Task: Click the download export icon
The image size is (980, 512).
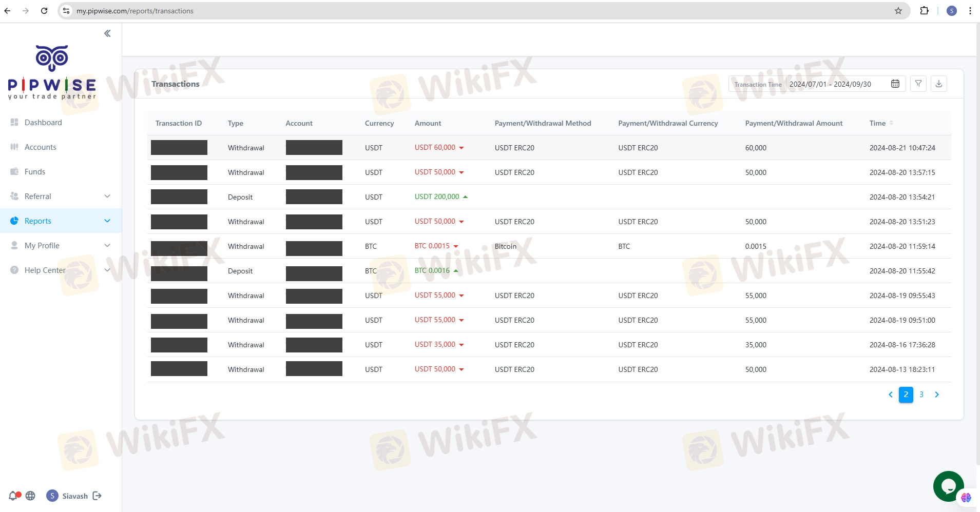Action: tap(939, 84)
